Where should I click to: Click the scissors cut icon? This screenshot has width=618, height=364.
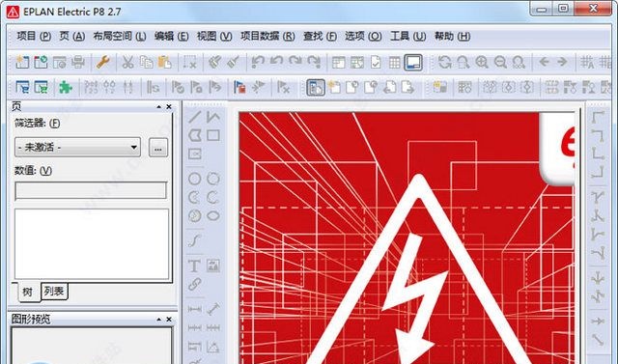(x=127, y=62)
